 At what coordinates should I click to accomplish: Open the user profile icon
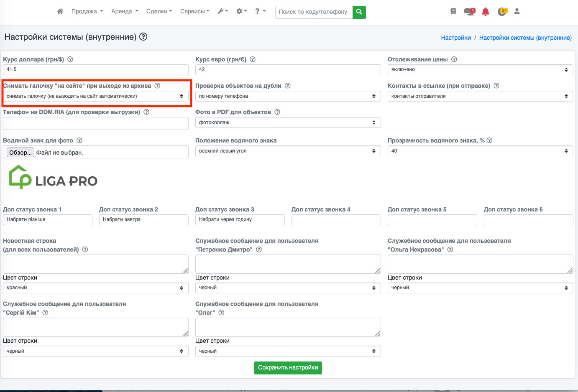(x=517, y=12)
